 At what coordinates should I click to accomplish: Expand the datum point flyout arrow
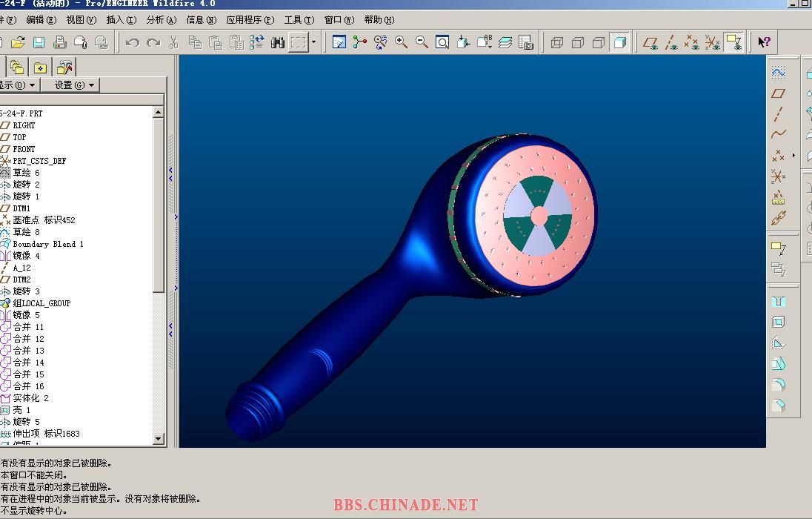point(793,155)
